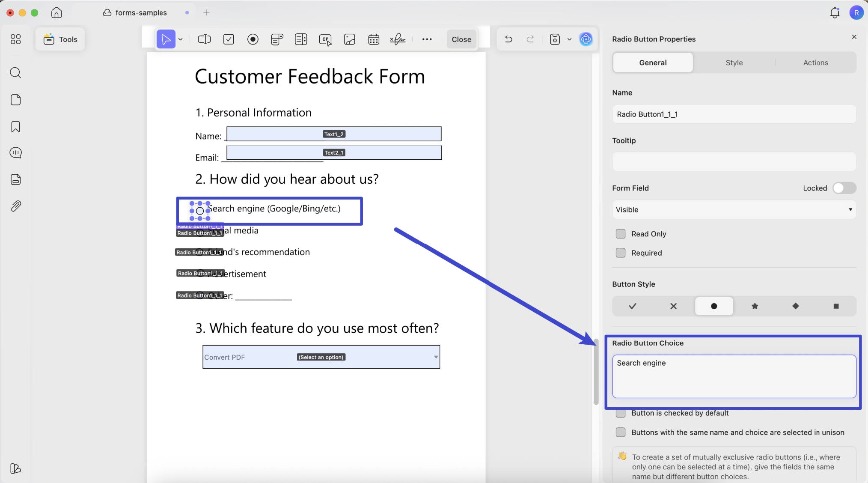Select the Search engine radio button
This screenshot has height=483, width=868.
coord(200,211)
